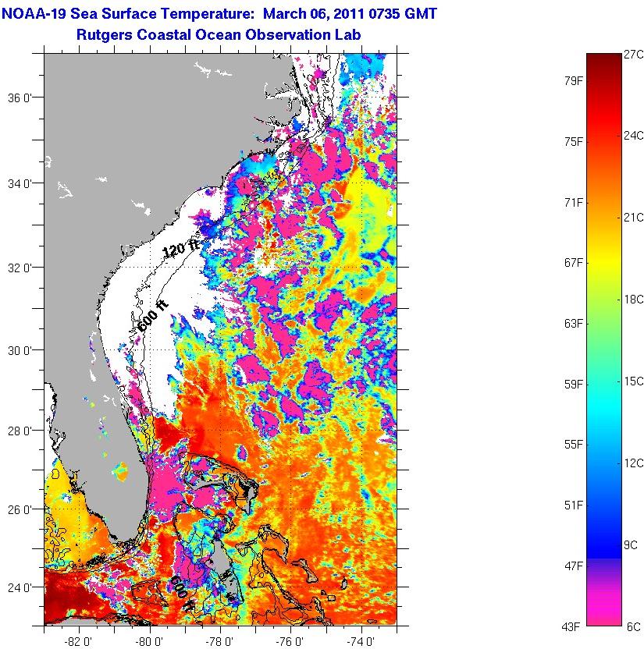Click the 600 ft contour label near latitude 24
This screenshot has width=644, height=649.
click(181, 593)
